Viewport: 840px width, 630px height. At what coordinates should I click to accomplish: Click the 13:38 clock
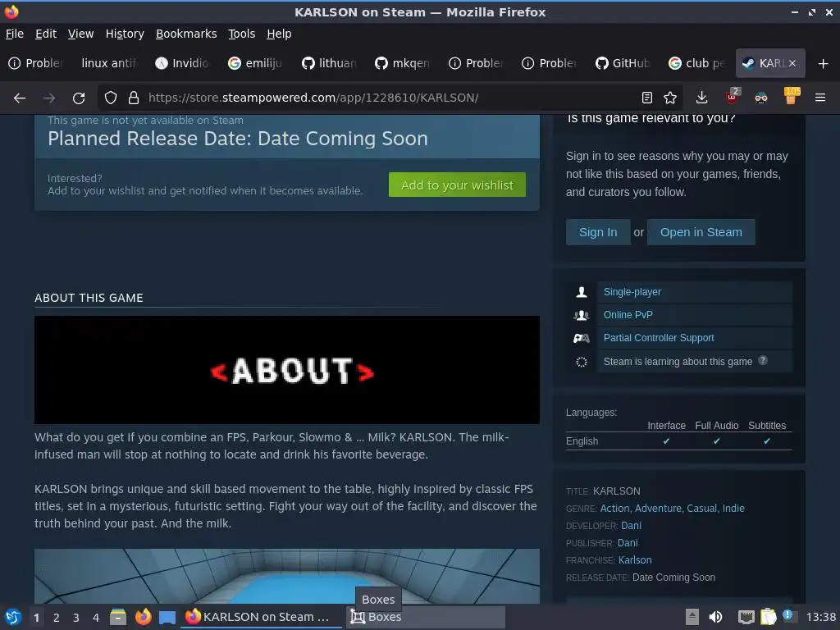point(820,617)
